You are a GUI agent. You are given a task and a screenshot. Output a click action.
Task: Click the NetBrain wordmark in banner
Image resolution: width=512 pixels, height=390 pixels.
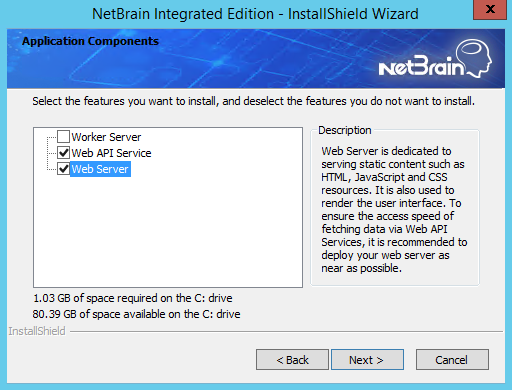421,66
